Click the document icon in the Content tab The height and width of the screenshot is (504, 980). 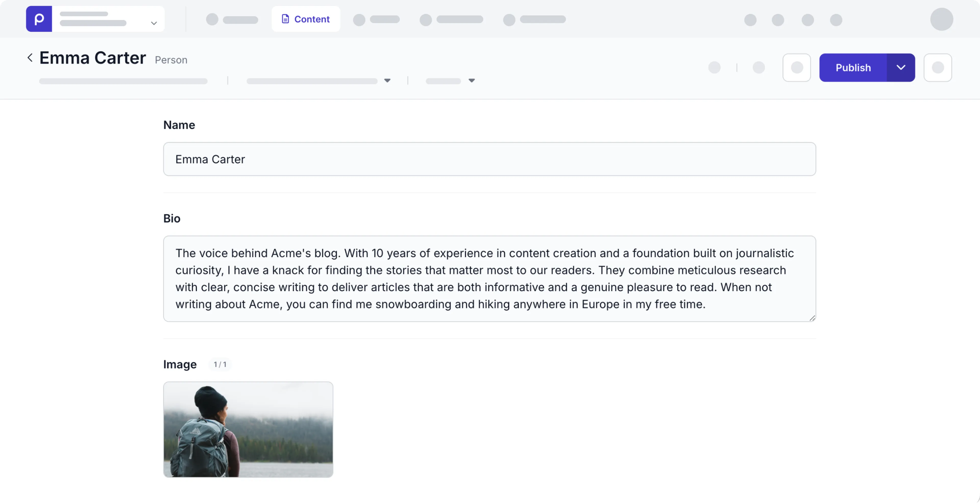pyautogui.click(x=285, y=19)
